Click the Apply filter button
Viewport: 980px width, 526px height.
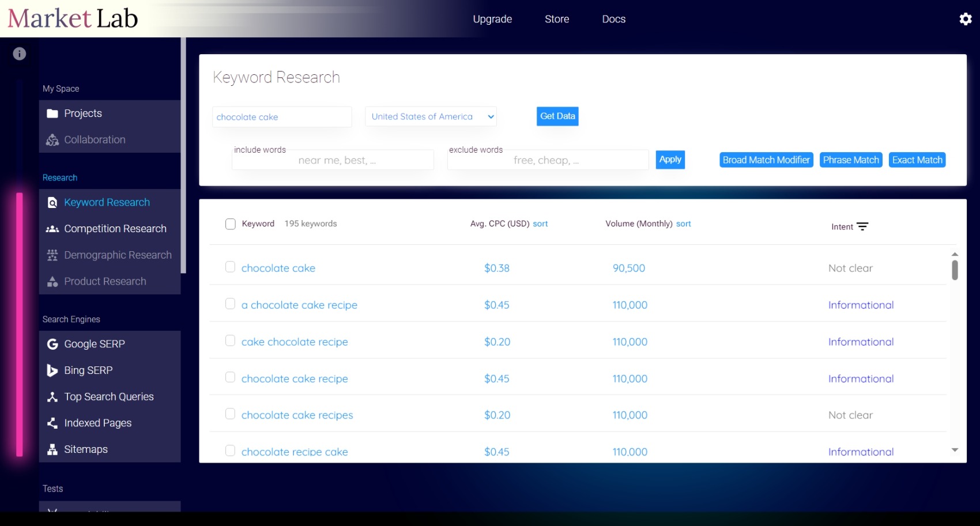point(670,160)
